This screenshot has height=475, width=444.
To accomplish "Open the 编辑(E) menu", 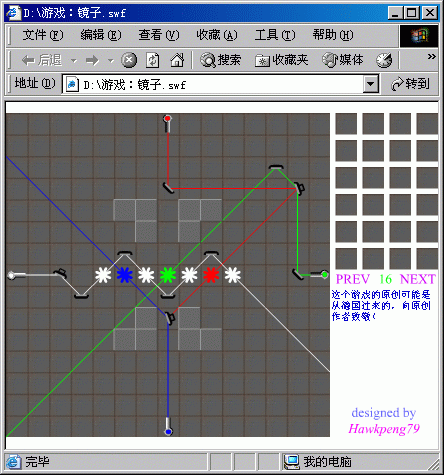I will pyautogui.click(x=101, y=35).
